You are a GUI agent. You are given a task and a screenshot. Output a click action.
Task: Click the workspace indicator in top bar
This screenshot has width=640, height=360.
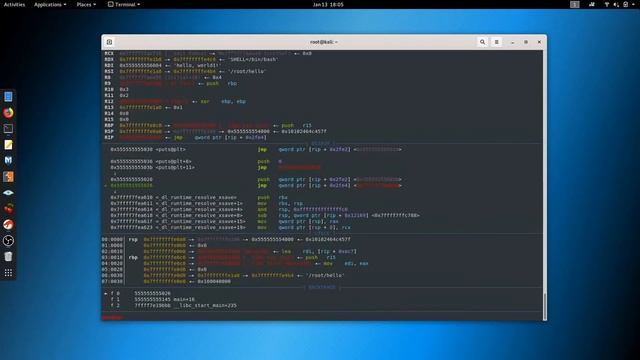point(575,4)
